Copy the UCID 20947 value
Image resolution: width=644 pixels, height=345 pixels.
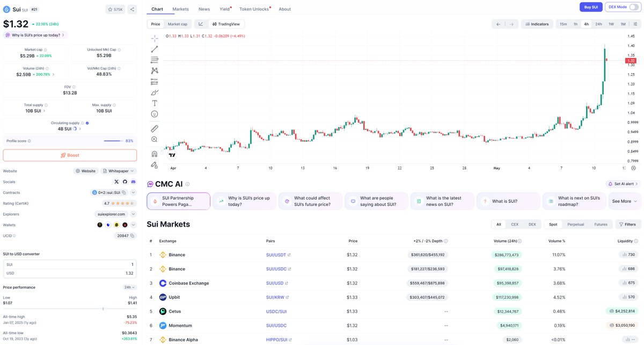(132, 235)
